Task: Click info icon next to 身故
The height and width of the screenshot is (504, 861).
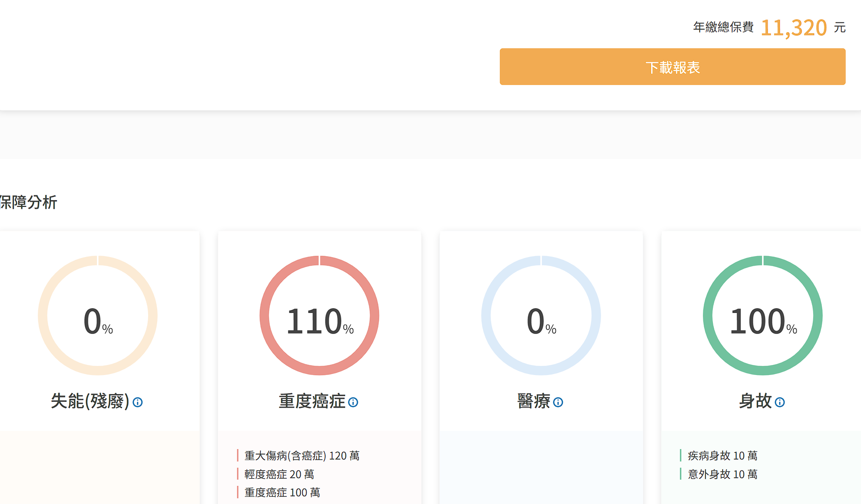Action: point(780,402)
